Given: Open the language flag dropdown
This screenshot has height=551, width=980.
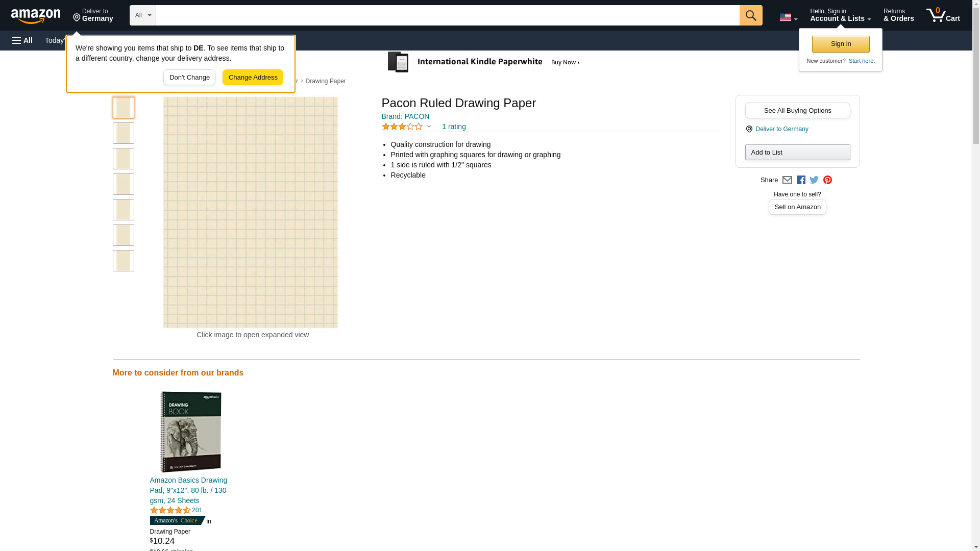Looking at the screenshot, I should tap(788, 17).
